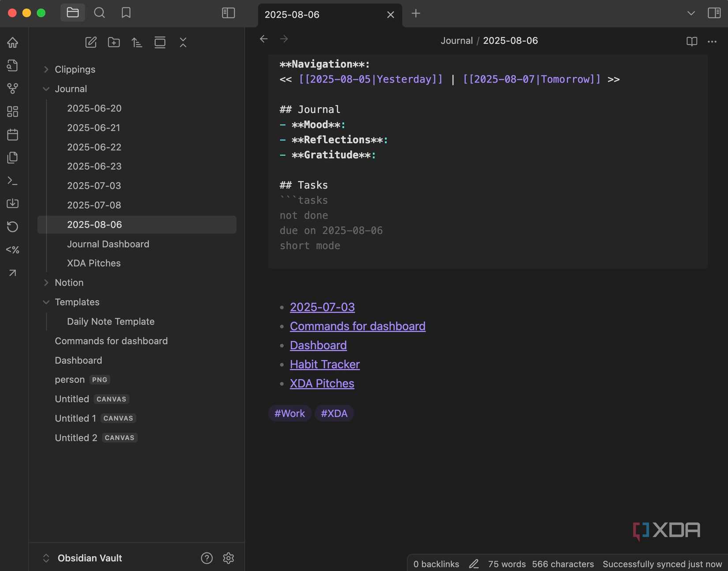The width and height of the screenshot is (728, 571).
Task: Navigate forward with the right arrow
Action: tap(284, 39)
